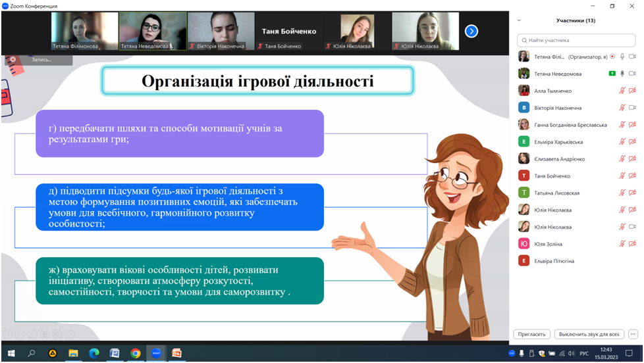Click the green screen-share icon next to Тетяна Неведомова
The width and height of the screenshot is (644, 363).
[x=612, y=74]
